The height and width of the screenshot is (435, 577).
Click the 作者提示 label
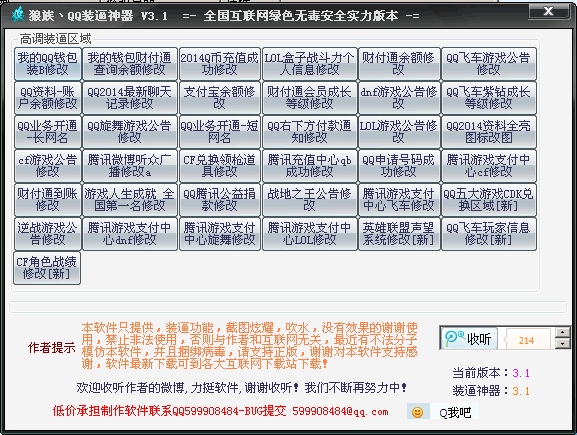[52, 348]
